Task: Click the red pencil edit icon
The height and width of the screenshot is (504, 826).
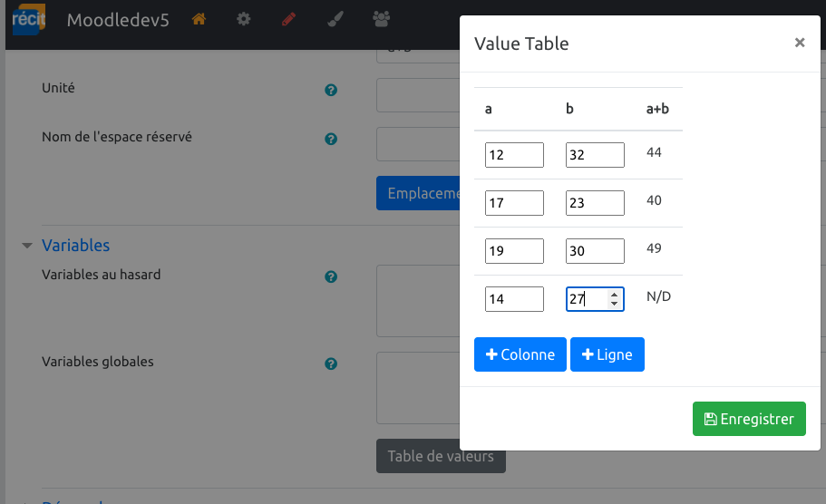Action: tap(289, 19)
